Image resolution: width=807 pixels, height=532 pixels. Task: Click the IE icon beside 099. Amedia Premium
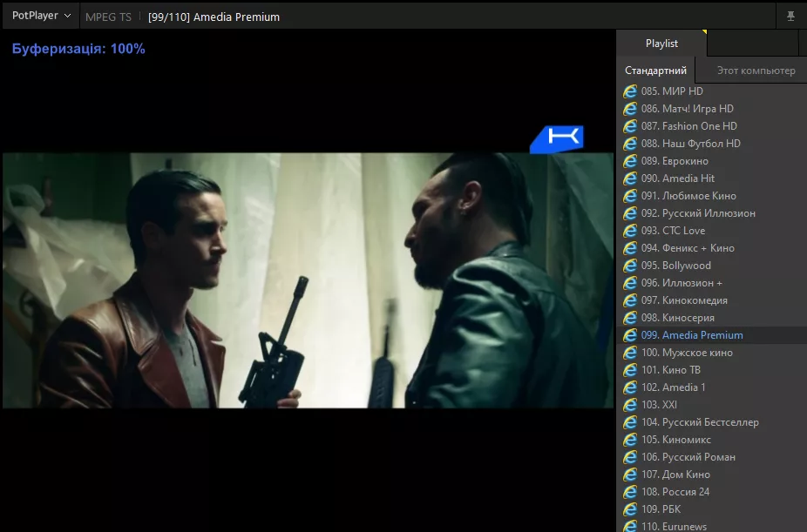pos(630,335)
